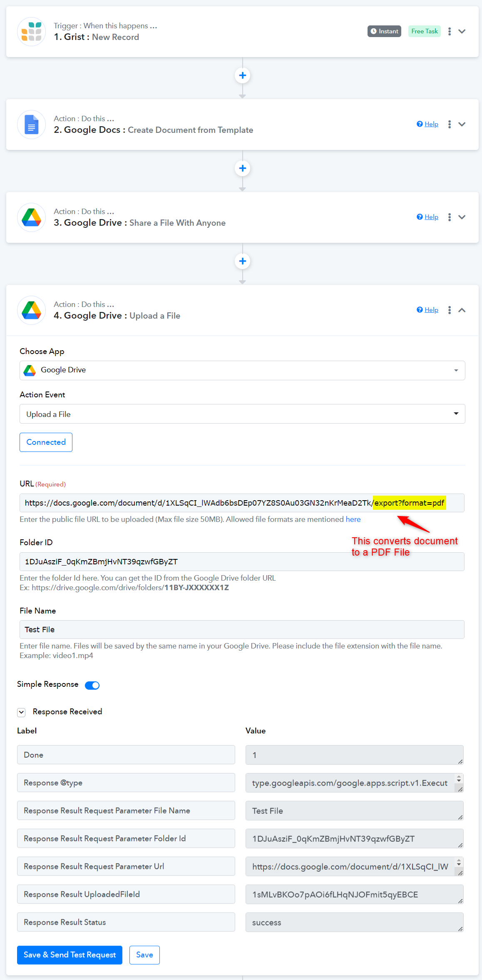The height and width of the screenshot is (980, 482).
Task: Click the scroll stepper on Parameter Url value
Action: point(459,863)
